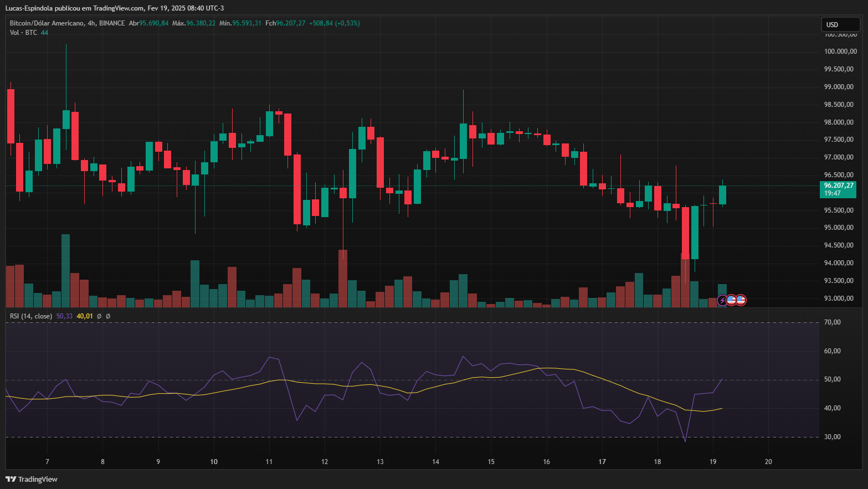The width and height of the screenshot is (868, 489).
Task: Click the +508,84 (+0,53%) change value
Action: 334,23
